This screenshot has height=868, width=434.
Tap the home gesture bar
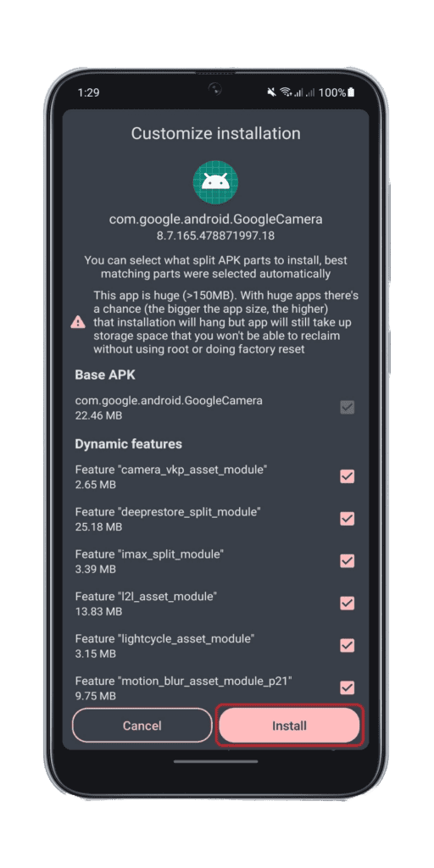click(x=215, y=762)
